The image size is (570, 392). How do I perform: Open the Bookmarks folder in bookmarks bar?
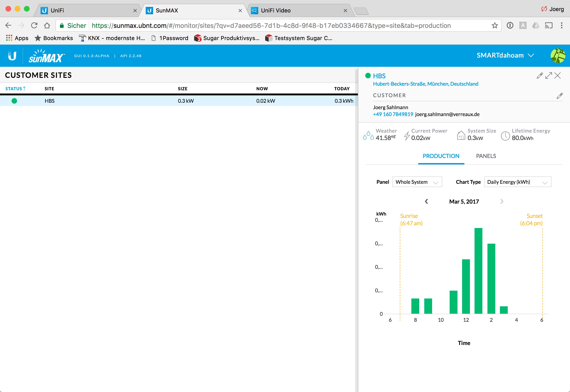click(54, 38)
